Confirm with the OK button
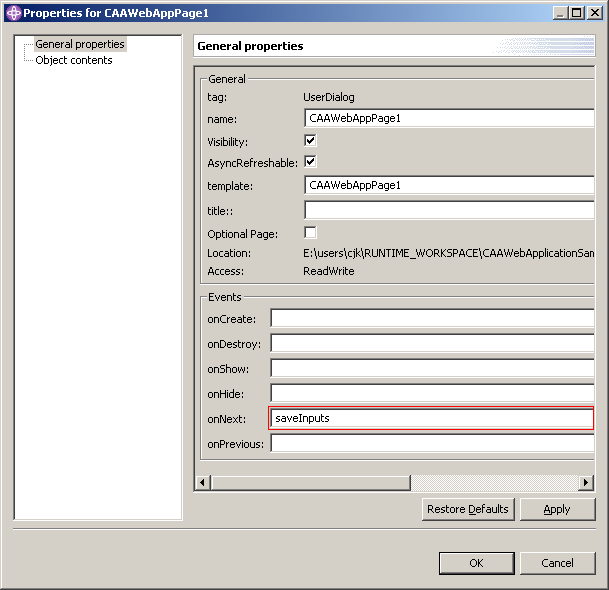 point(477,563)
